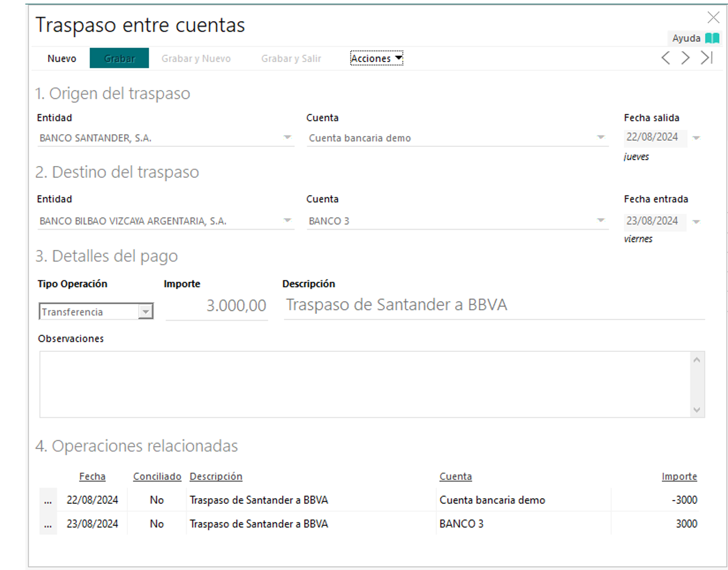728x570 pixels.
Task: Open the ellipsis button for 23/08/2024 row
Action: click(x=48, y=524)
